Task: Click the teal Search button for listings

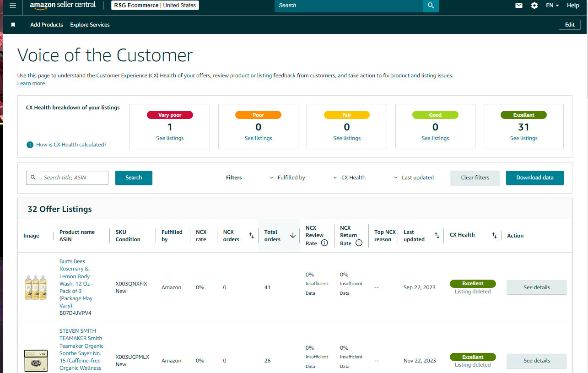Action: 134,178
